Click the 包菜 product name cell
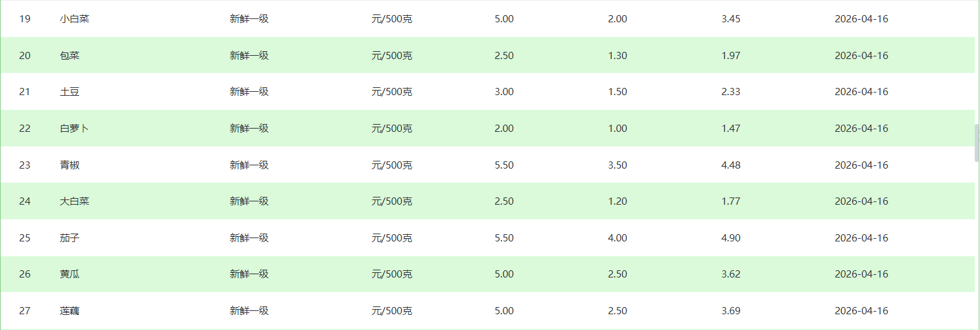 coord(69,56)
